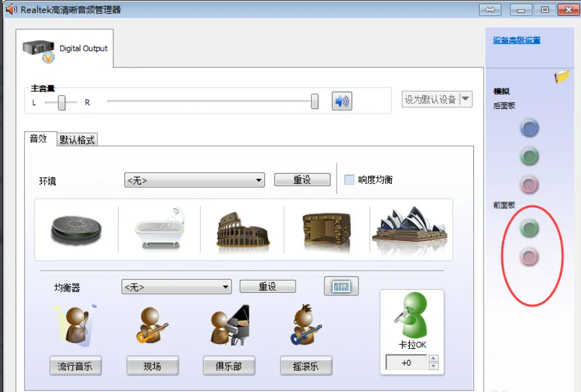Click the Realtek speaker title bar icon
The image size is (581, 392).
click(x=12, y=9)
